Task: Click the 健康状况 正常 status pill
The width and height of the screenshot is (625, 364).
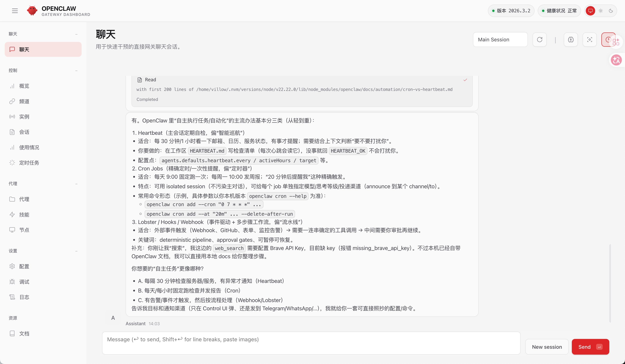Action: 559,11
